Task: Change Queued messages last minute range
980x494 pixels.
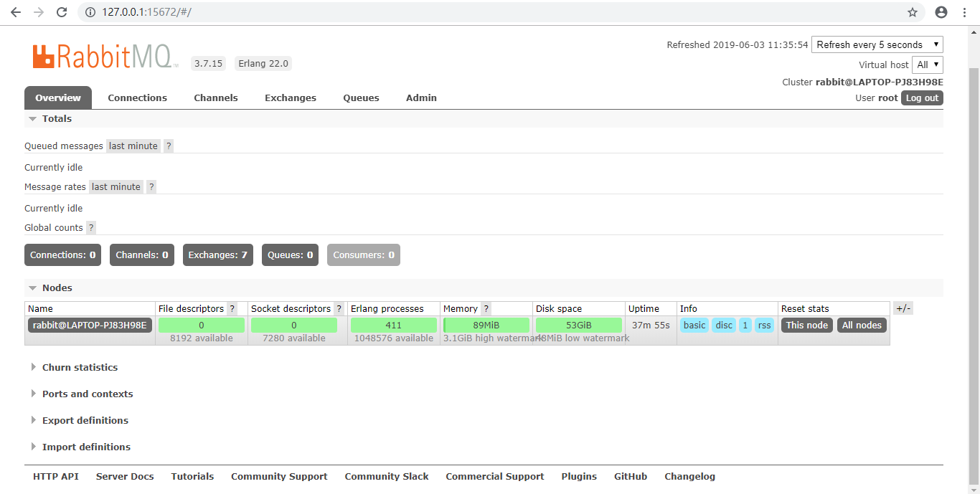Action: coord(133,146)
